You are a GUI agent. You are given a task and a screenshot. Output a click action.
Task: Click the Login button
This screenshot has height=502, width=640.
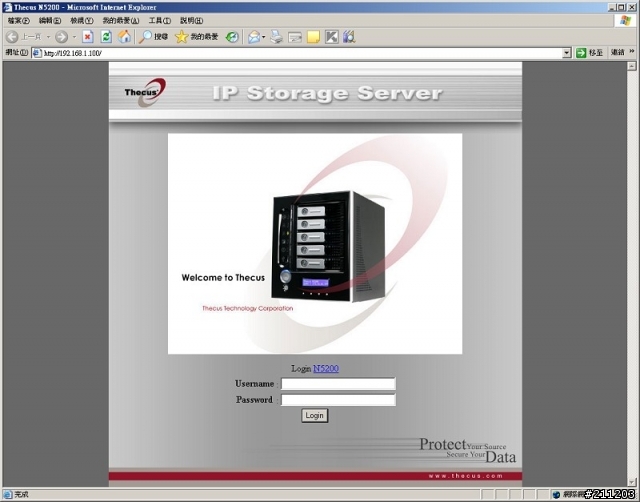pos(315,415)
